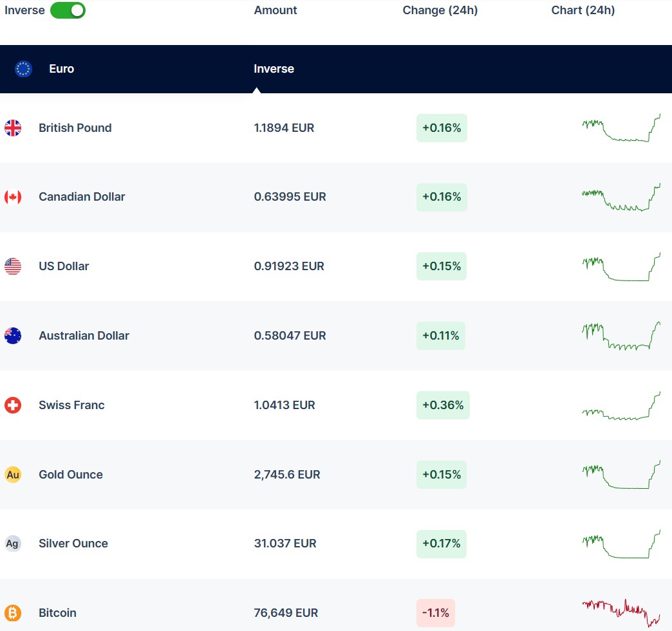Image resolution: width=672 pixels, height=631 pixels.
Task: Click the Chart (24h) column header
Action: point(583,10)
